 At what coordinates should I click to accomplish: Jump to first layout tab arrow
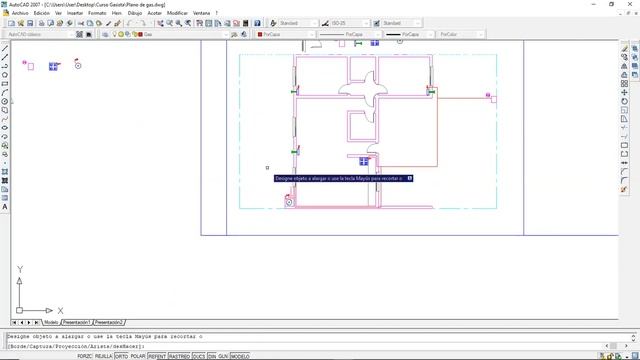14,322
